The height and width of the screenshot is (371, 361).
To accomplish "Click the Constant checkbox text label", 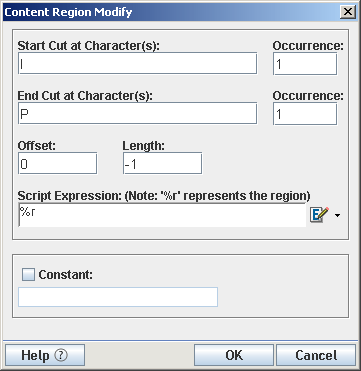I will (65, 275).
